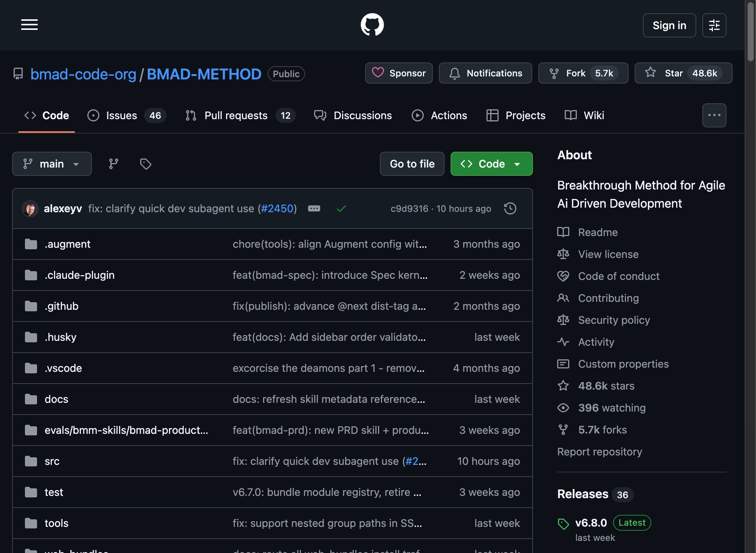Switch to the Issues tab
756x553 pixels.
click(126, 115)
